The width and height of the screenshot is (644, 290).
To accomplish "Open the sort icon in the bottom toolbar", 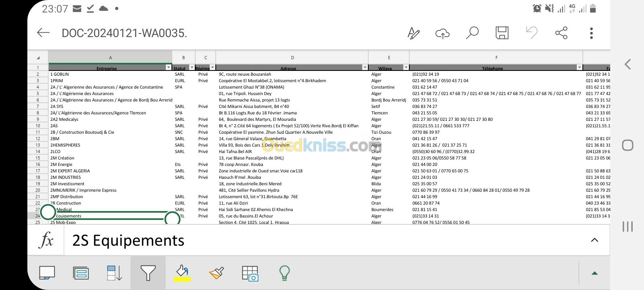I will (x=114, y=273).
